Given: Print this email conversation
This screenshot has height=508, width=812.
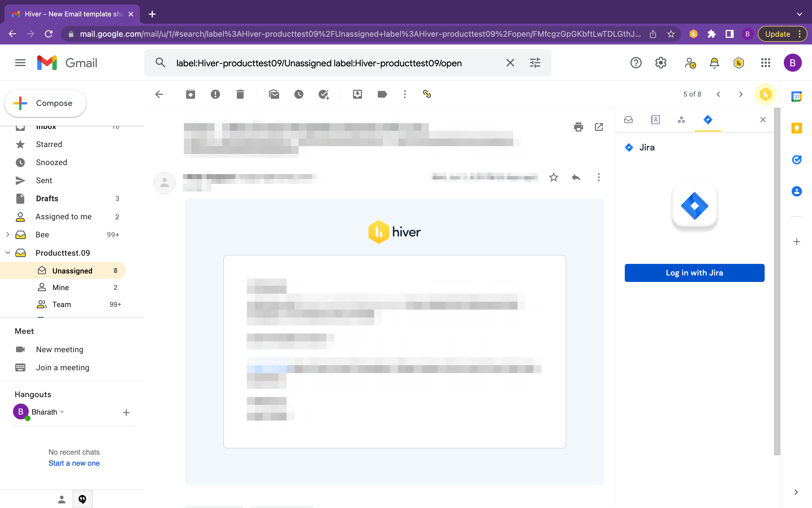Looking at the screenshot, I should [x=579, y=127].
